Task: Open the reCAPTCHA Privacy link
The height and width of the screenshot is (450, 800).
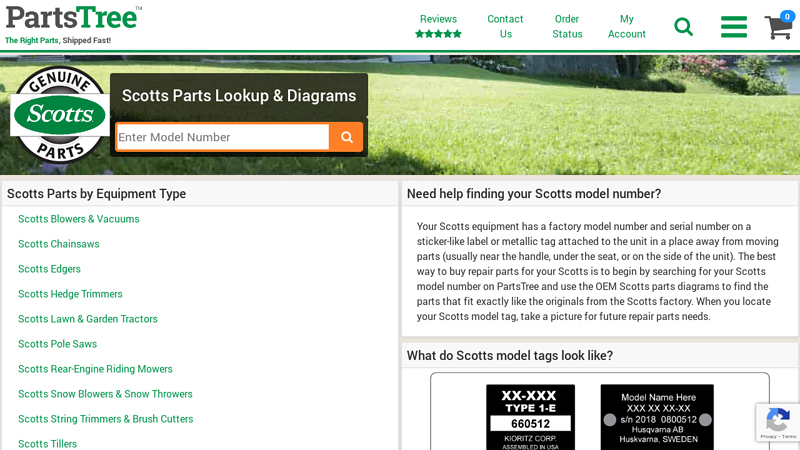Action: click(x=768, y=437)
